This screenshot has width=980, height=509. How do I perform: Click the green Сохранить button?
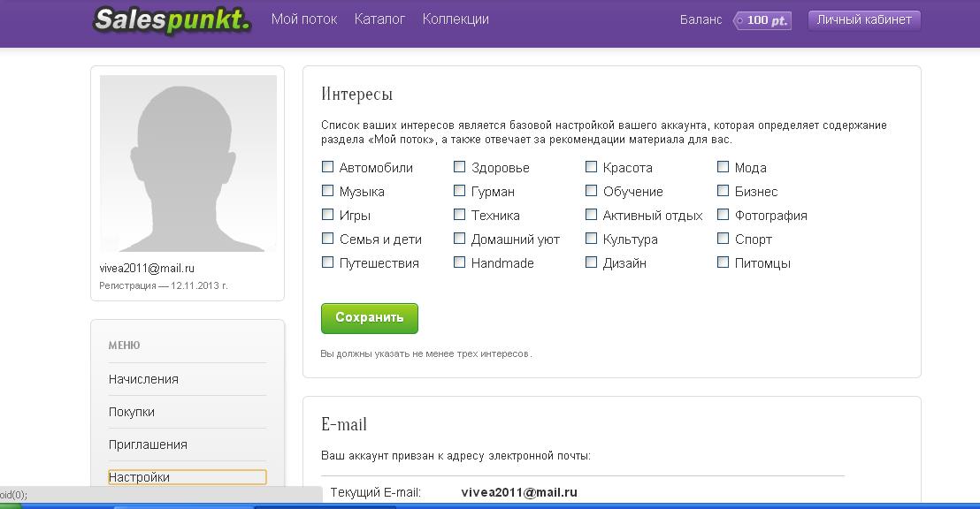[x=370, y=318]
